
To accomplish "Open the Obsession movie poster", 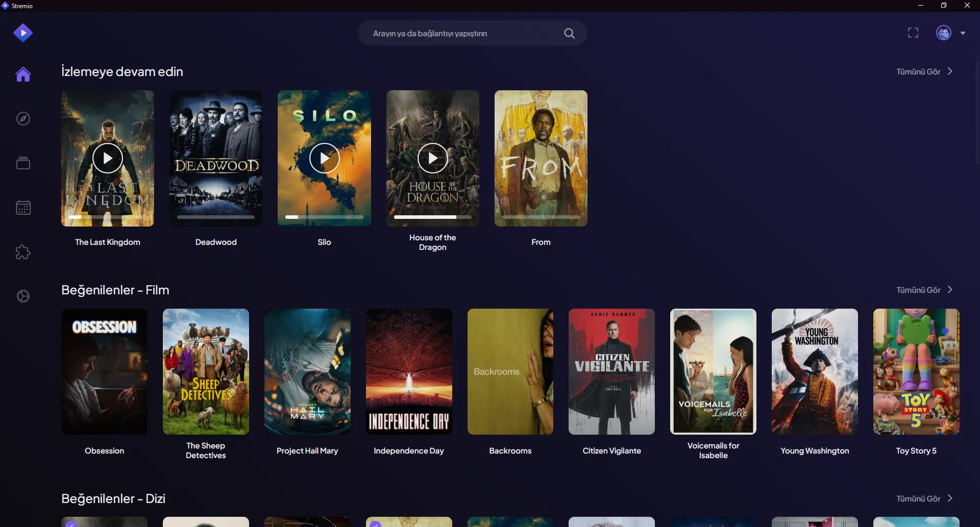I will pos(105,372).
